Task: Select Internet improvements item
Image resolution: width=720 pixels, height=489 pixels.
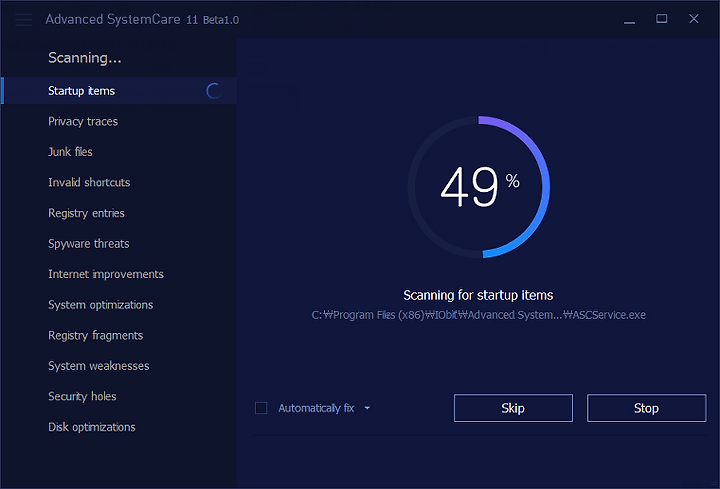Action: click(x=106, y=274)
